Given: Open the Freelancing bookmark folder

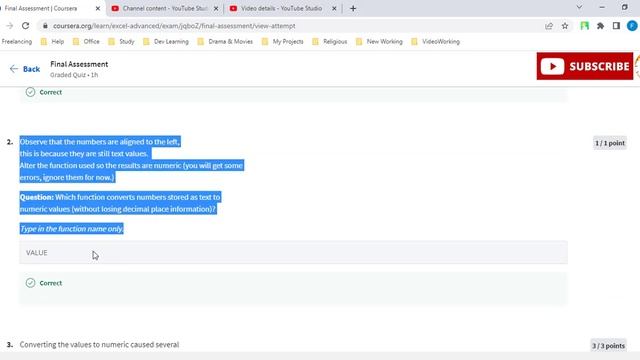Looking at the screenshot, I should tap(16, 42).
